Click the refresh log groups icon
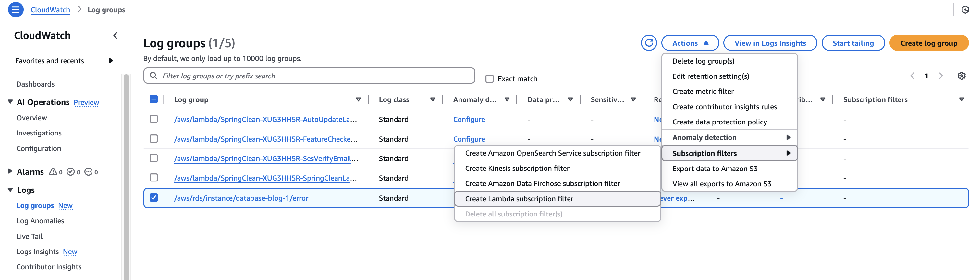 [649, 43]
